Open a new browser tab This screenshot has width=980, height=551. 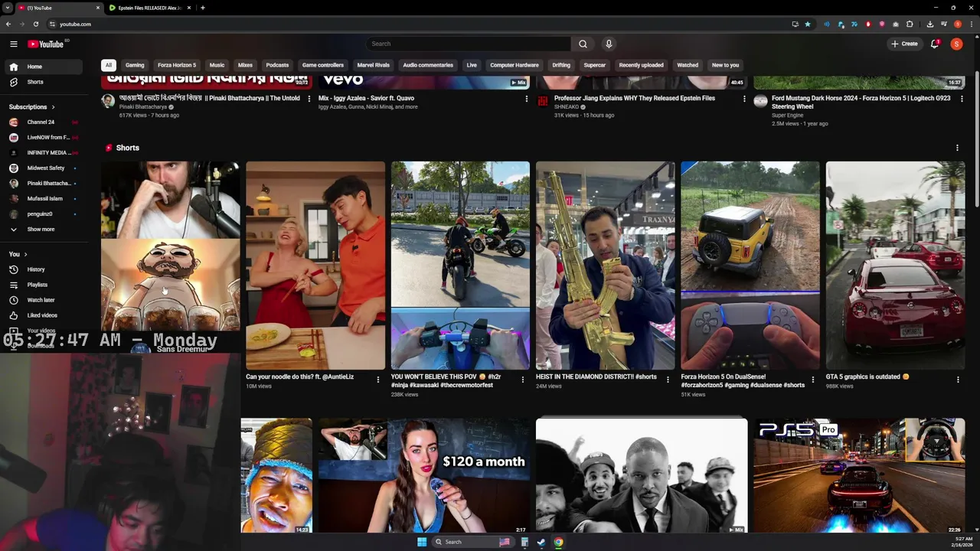click(x=203, y=8)
